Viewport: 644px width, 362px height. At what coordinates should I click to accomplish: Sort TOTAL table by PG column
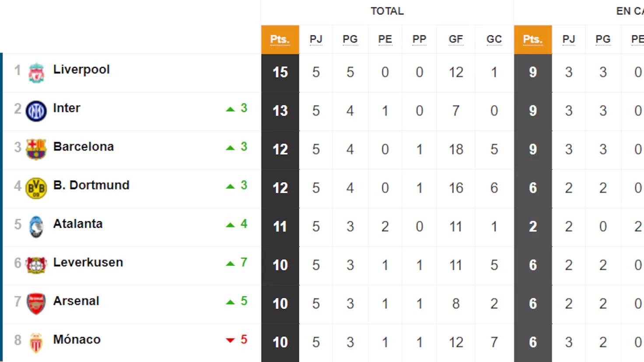click(x=350, y=39)
